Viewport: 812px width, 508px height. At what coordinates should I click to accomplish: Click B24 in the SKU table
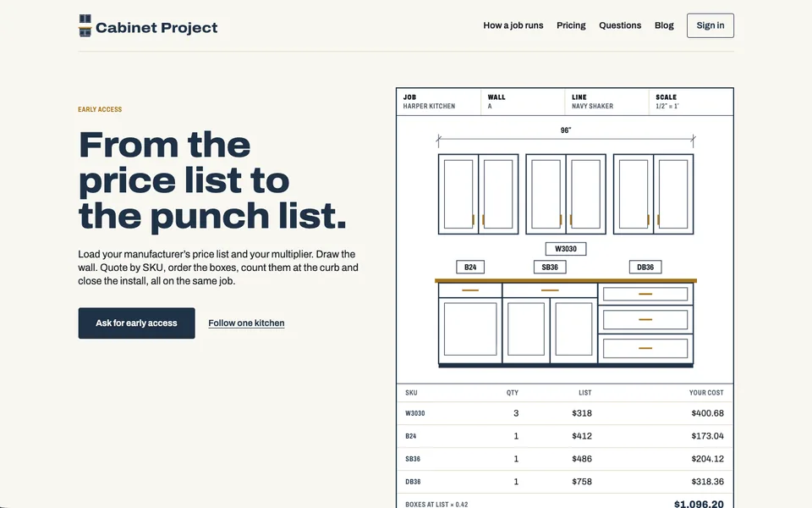click(x=411, y=436)
